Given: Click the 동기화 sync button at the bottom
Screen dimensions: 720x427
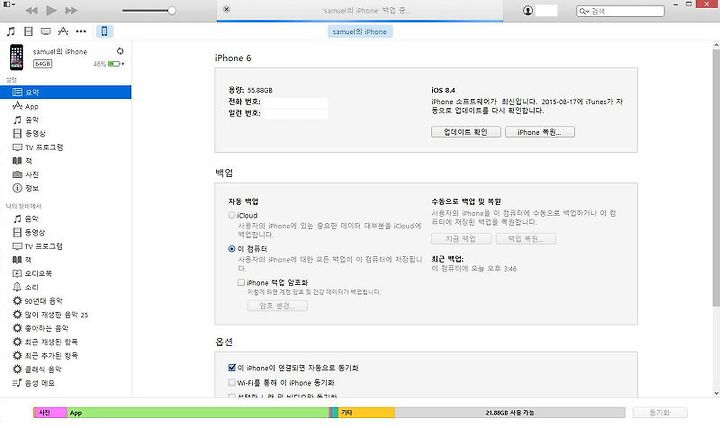Looking at the screenshot, I should [660, 412].
